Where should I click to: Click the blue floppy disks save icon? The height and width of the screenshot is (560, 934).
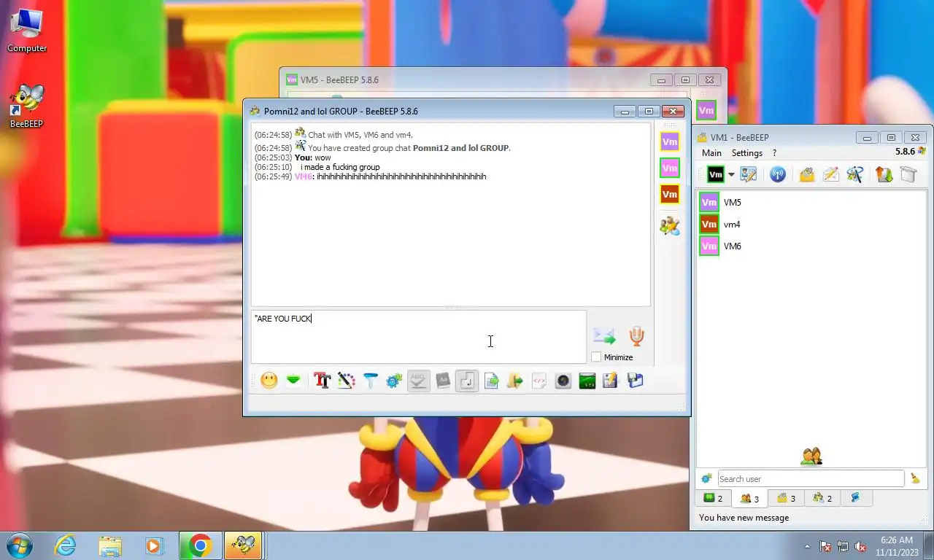click(635, 381)
